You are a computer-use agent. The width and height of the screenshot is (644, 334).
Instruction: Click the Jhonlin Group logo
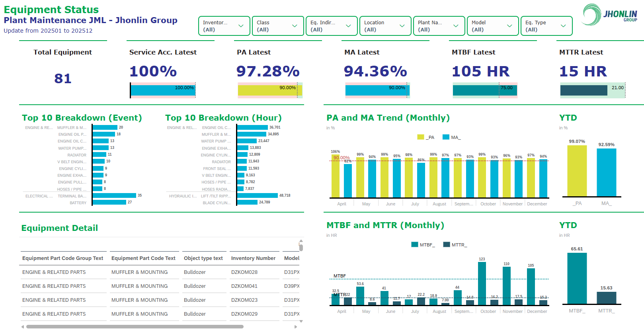click(x=610, y=15)
